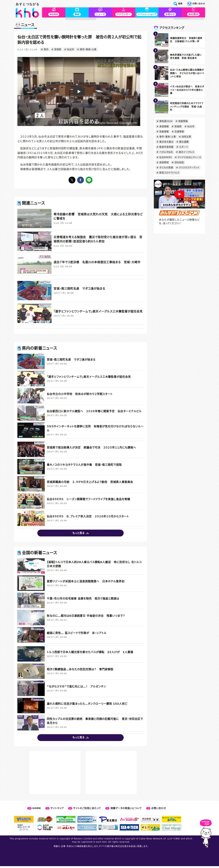Viewport: 219px width, 868px height.
Task: Select the 仙台89ERS tag in sidebar
Action: (164, 157)
